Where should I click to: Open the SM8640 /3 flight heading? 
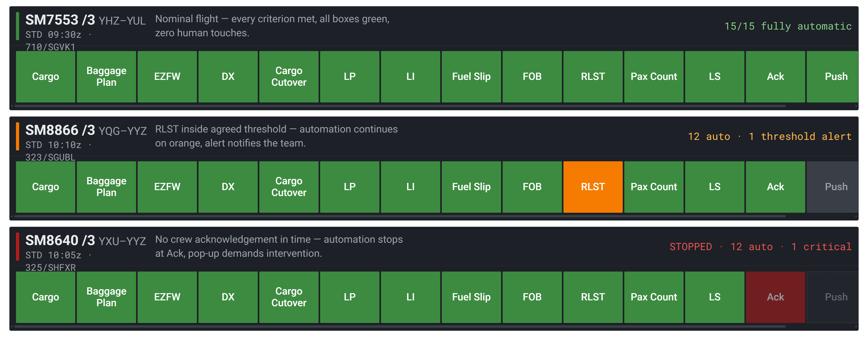coord(60,240)
